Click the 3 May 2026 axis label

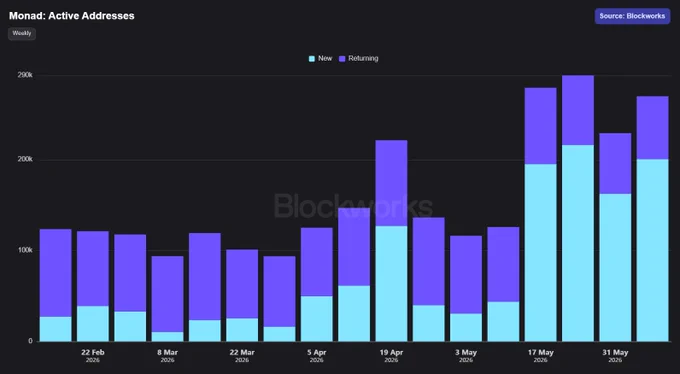point(466,356)
